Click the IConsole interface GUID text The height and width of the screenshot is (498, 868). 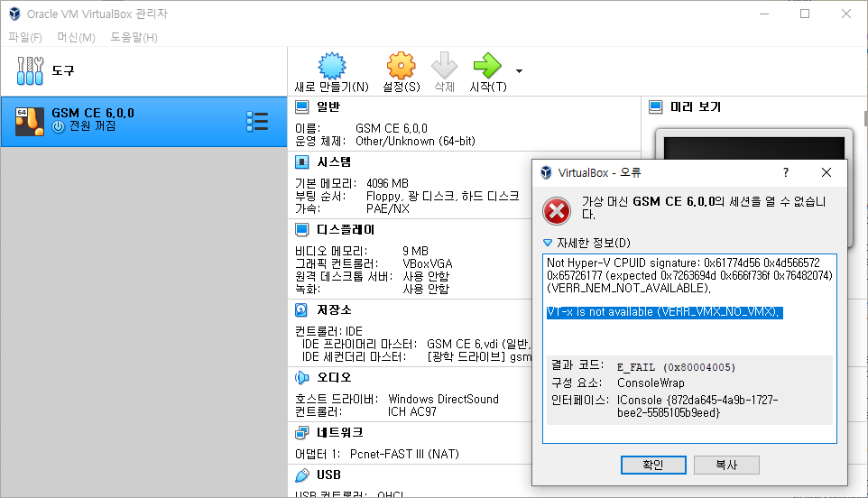(x=697, y=406)
